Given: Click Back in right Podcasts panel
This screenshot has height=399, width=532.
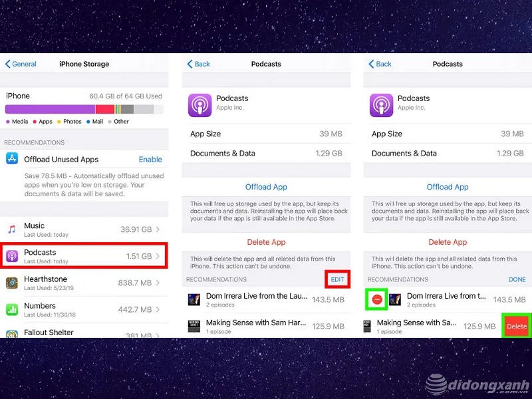Looking at the screenshot, I should 380,64.
